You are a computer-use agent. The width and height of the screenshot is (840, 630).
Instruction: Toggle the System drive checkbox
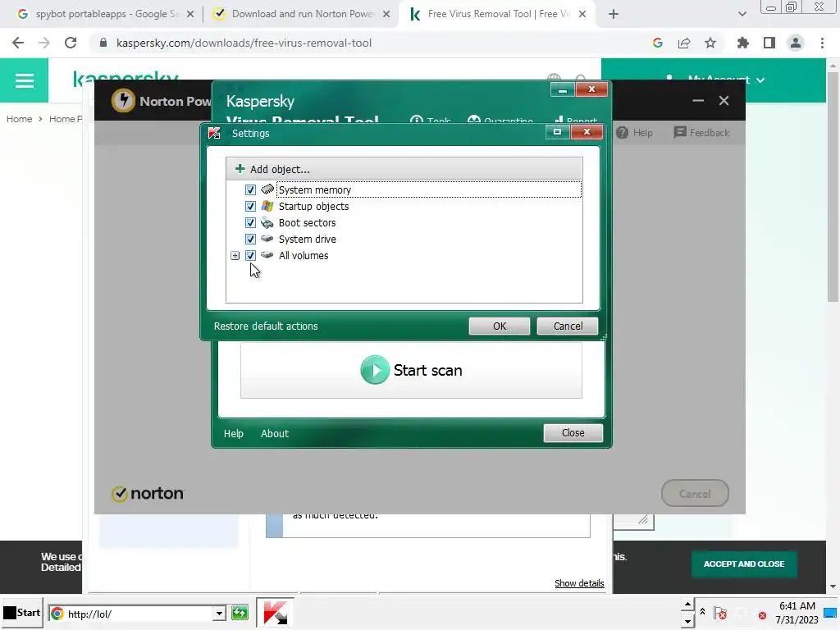click(x=250, y=239)
